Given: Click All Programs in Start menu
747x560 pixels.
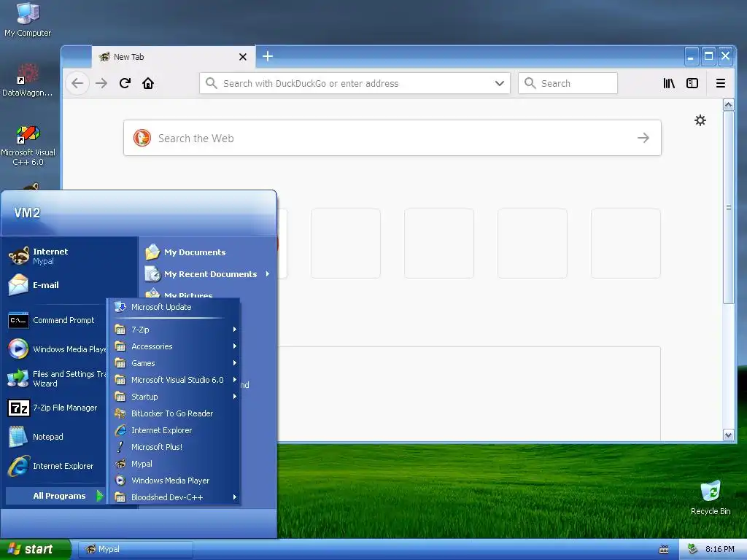Looking at the screenshot, I should point(55,496).
